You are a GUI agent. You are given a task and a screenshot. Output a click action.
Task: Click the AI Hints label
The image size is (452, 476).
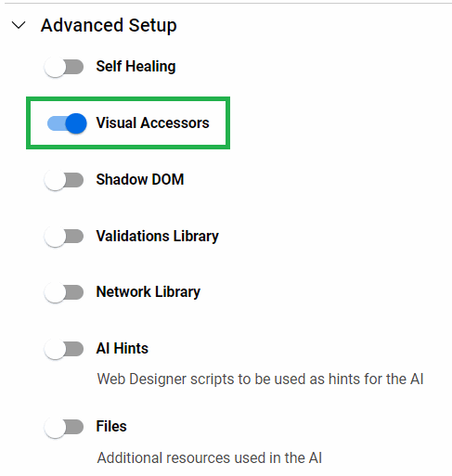(123, 349)
